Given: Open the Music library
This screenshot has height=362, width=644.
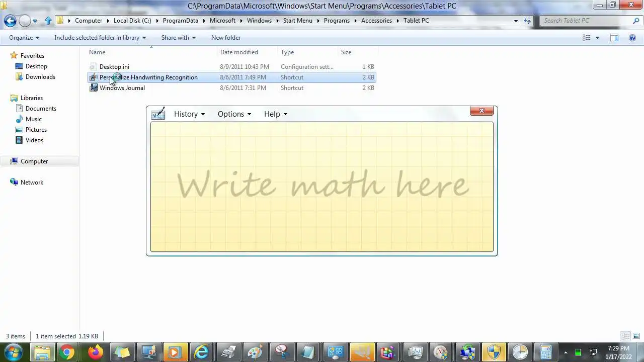Looking at the screenshot, I should point(34,119).
